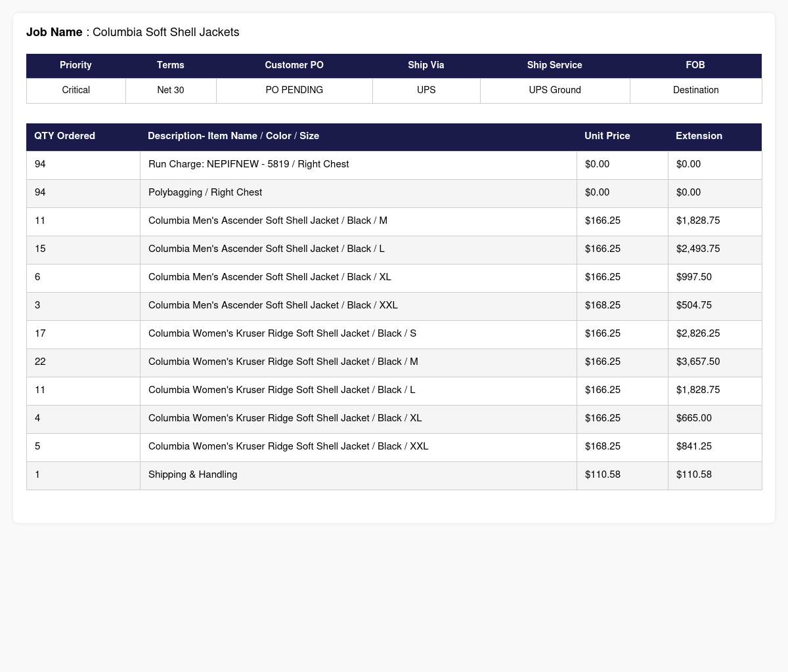The width and height of the screenshot is (788, 672).
Task: Select quantity 1 in Shipping & Handling row
Action: coord(83,474)
